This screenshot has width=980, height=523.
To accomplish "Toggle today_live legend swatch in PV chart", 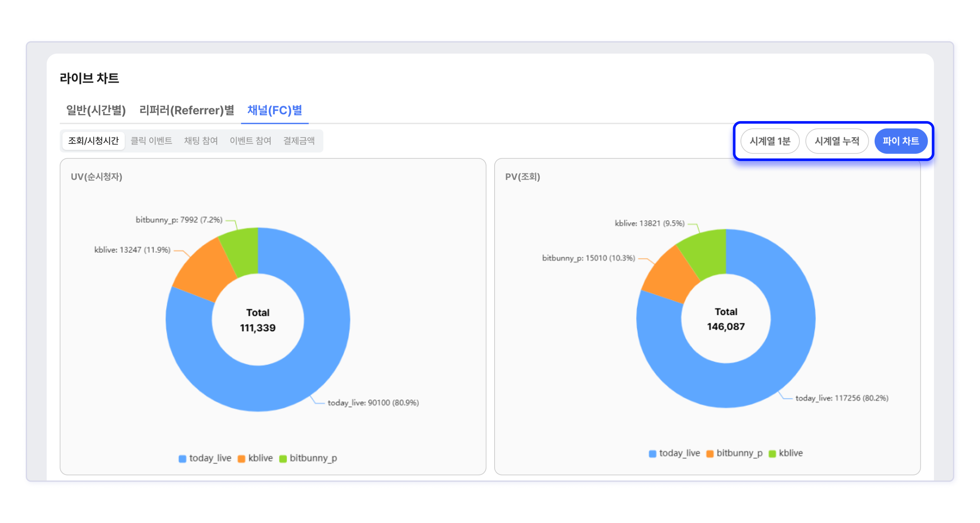I will (652, 453).
